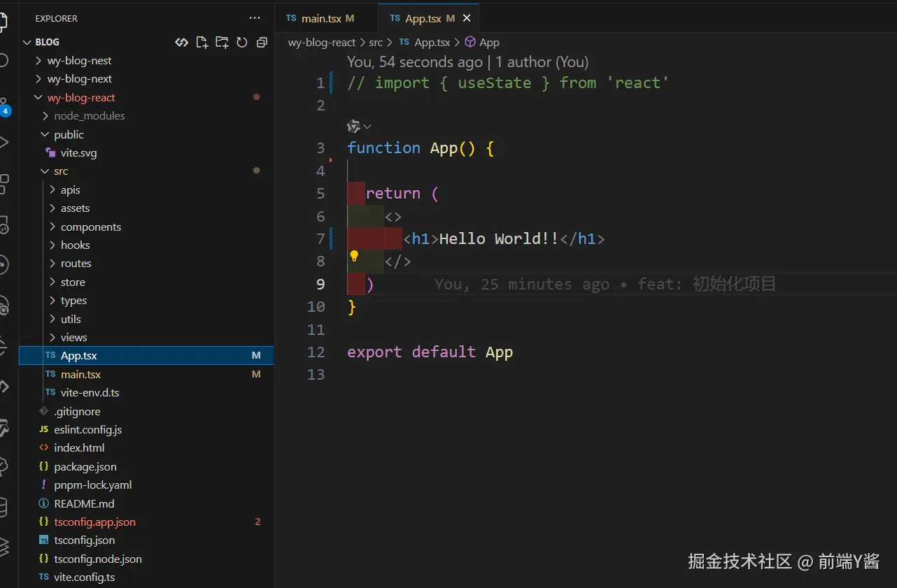Viewport: 897px width, 588px height.
Task: Open the Extensions view in activity bar
Action: point(3,184)
